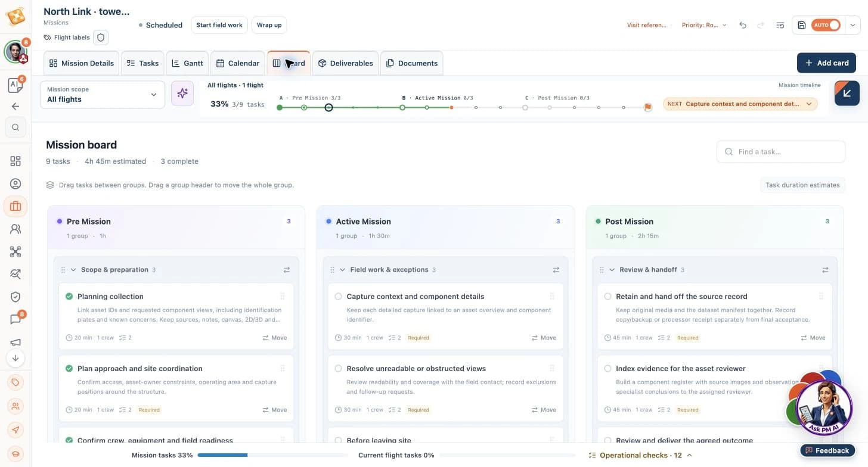The width and height of the screenshot is (868, 467).
Task: Mark Capture context and component details complete
Action: click(x=338, y=297)
